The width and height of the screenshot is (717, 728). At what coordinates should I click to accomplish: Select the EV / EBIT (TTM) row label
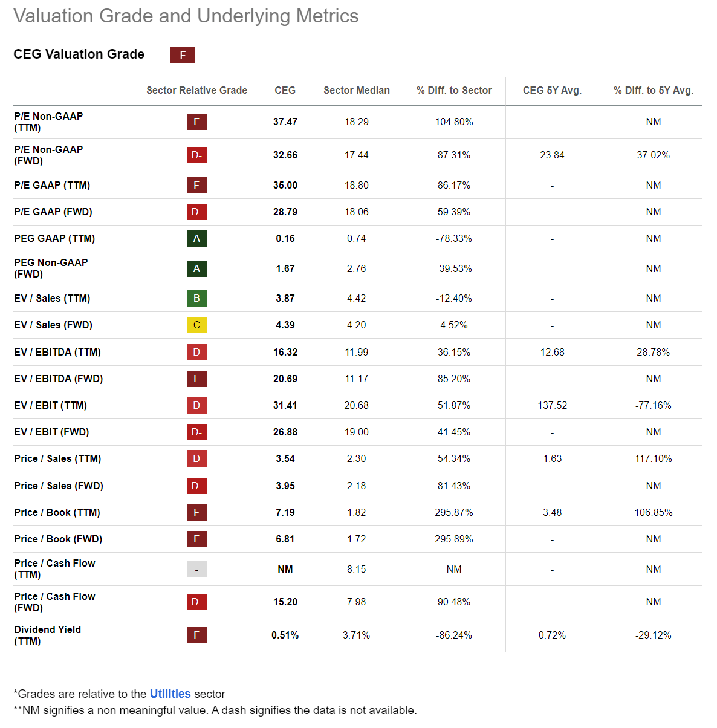50,405
